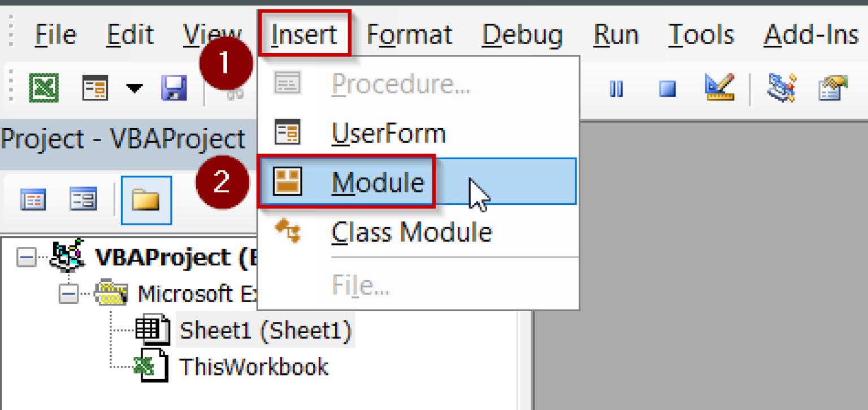The image size is (868, 410).
Task: Open the Run menu
Action: click(615, 34)
